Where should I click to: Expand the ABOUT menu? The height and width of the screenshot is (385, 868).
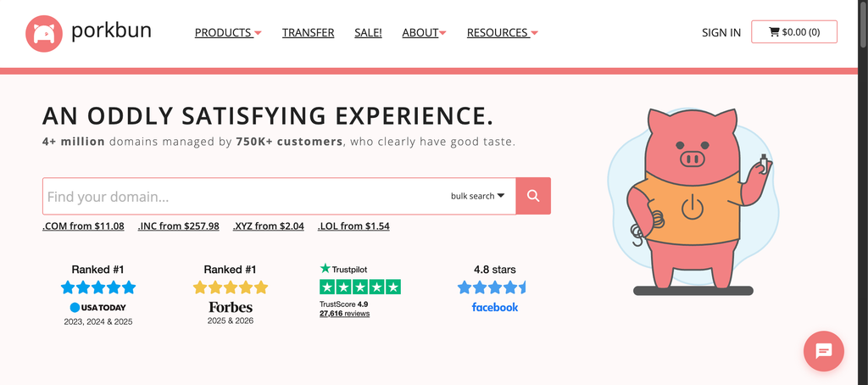424,33
